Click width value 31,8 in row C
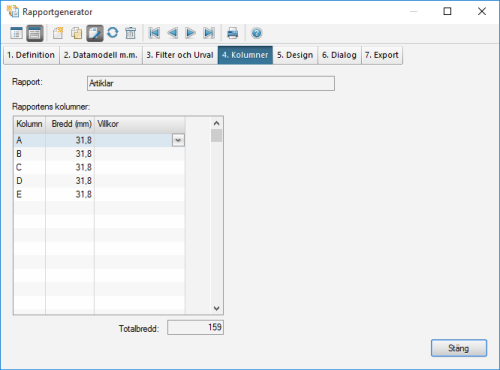 (x=83, y=167)
